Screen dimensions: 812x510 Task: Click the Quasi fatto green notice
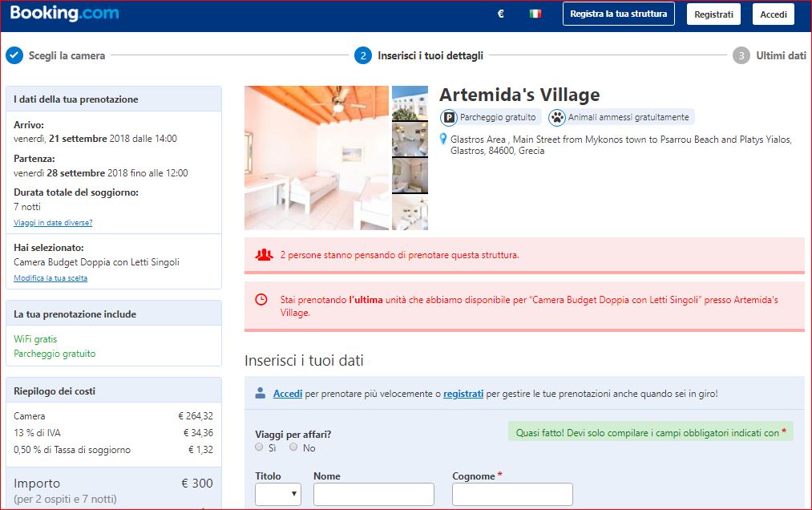click(651, 432)
